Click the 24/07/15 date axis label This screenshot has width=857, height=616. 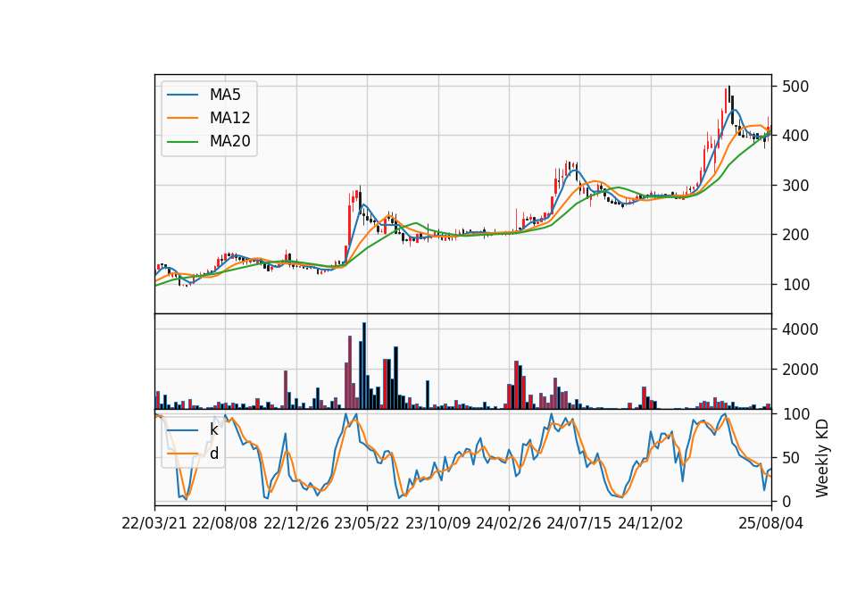579,523
